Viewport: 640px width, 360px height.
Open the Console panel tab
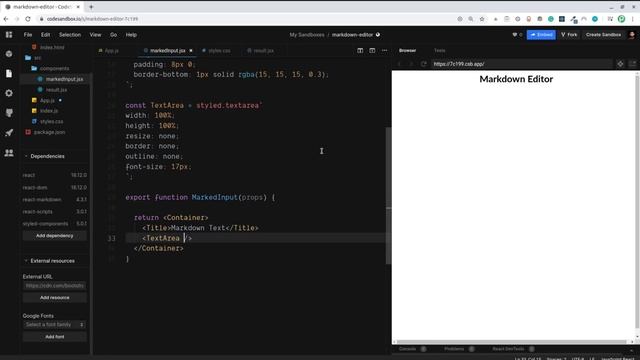tap(407, 349)
